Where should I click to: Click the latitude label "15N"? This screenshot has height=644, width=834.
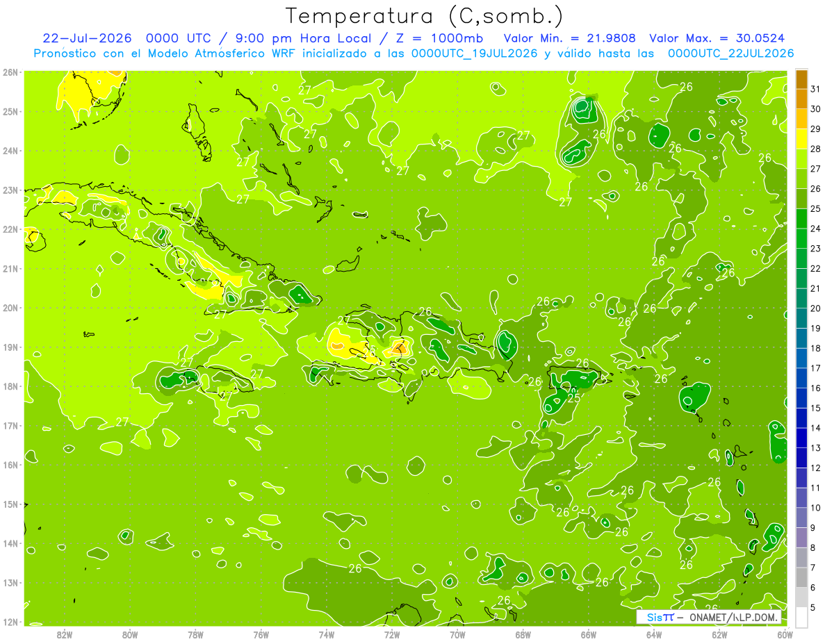coord(10,504)
